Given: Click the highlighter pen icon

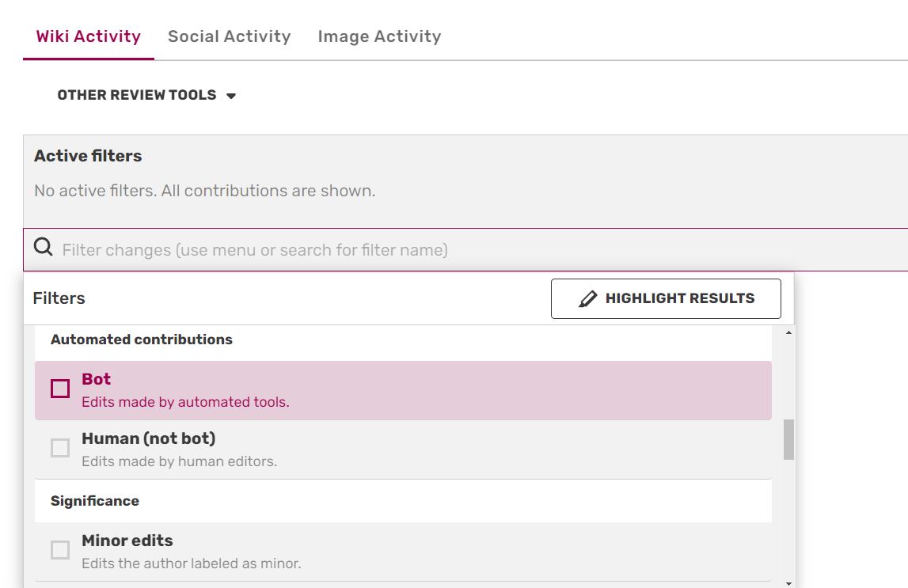Looking at the screenshot, I should click(587, 299).
